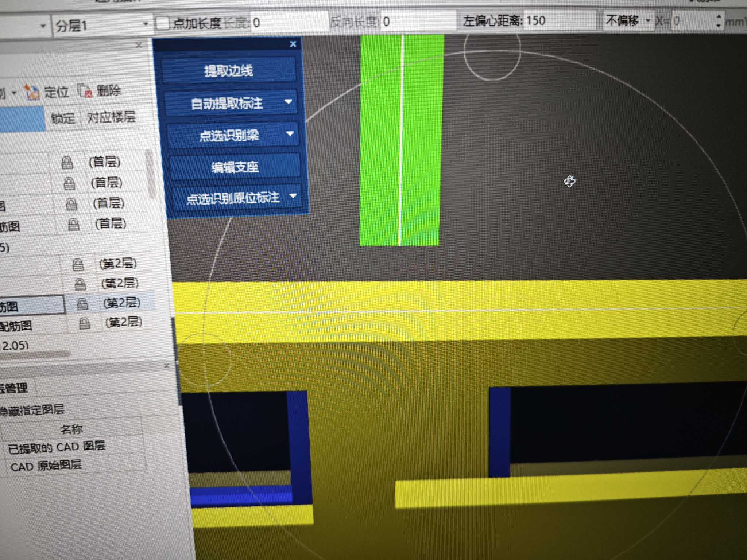Select the highlighted (第2层) floor cell
This screenshot has height=560, width=747.
122,303
